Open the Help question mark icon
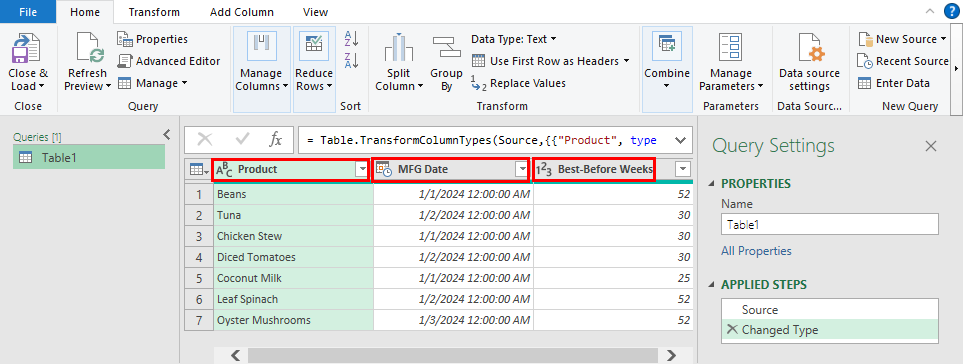 click(x=952, y=11)
